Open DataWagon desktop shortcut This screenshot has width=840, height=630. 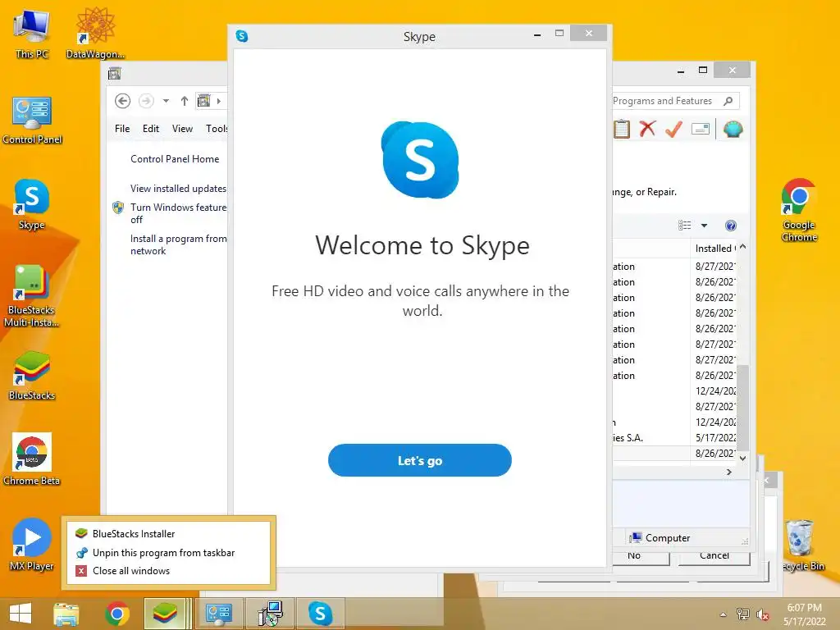coord(95,34)
